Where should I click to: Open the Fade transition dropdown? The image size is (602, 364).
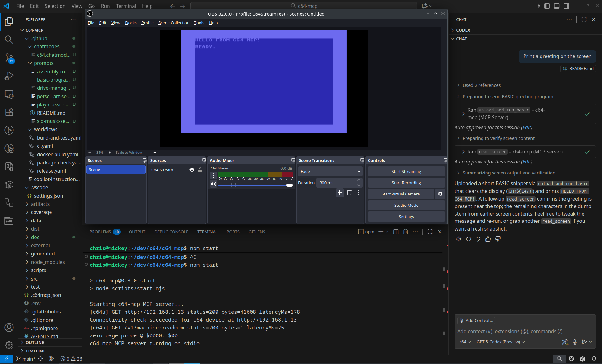click(x=359, y=171)
